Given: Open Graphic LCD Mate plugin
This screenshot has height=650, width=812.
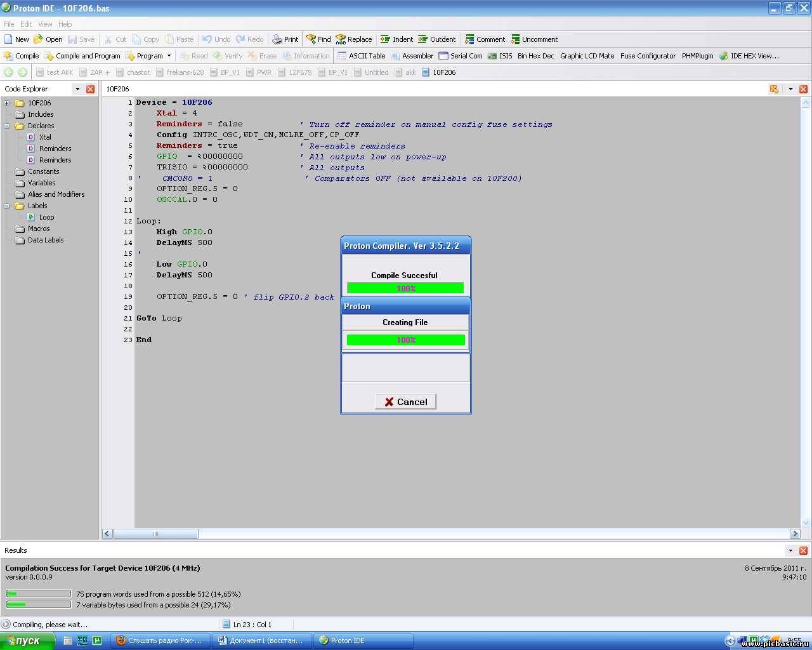Looking at the screenshot, I should pyautogui.click(x=587, y=56).
